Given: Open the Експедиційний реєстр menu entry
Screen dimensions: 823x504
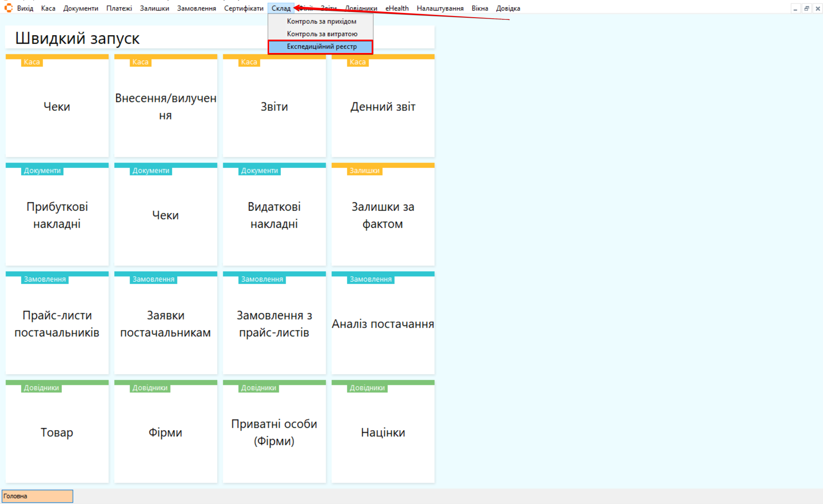Looking at the screenshot, I should 321,46.
